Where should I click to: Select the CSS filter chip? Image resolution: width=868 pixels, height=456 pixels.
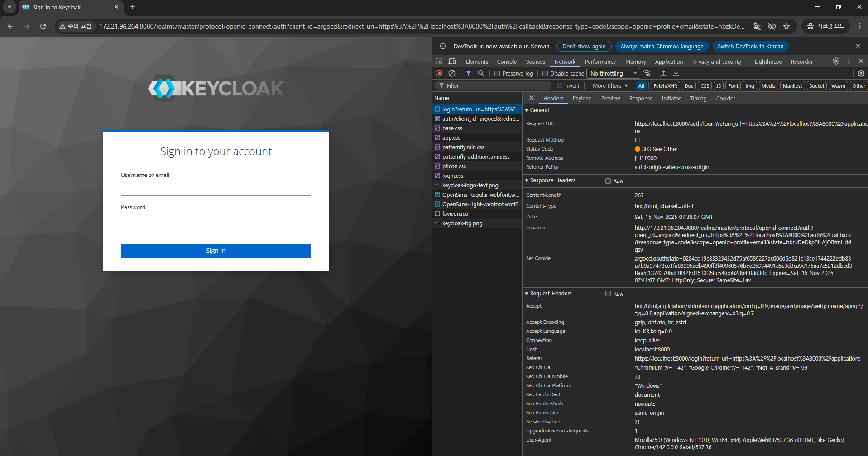coord(705,86)
